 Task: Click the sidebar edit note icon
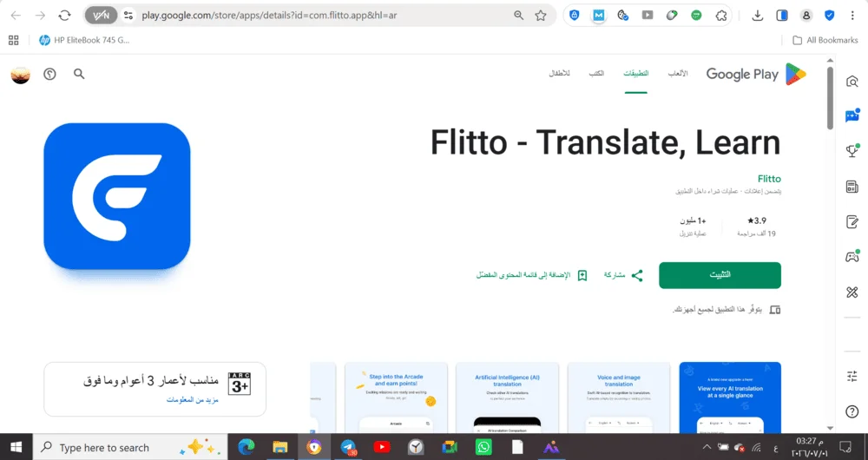(852, 222)
